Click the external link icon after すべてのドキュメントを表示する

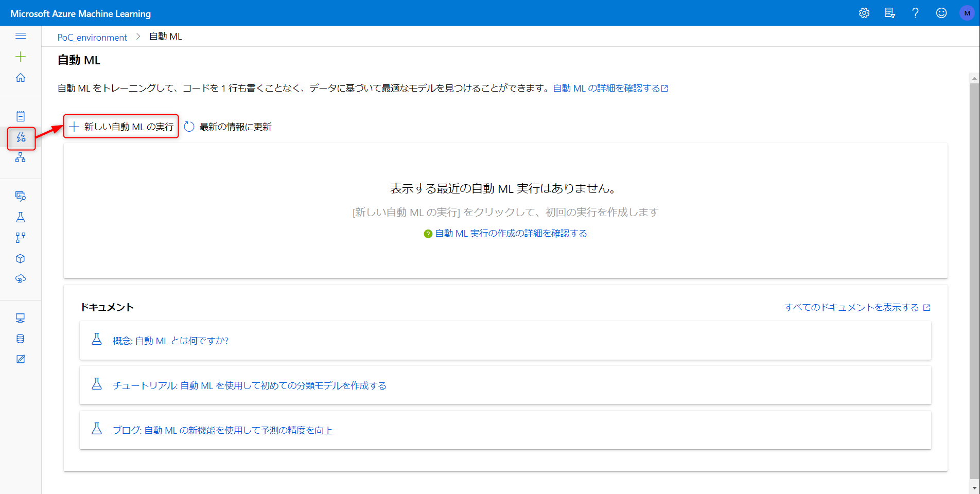pos(926,308)
